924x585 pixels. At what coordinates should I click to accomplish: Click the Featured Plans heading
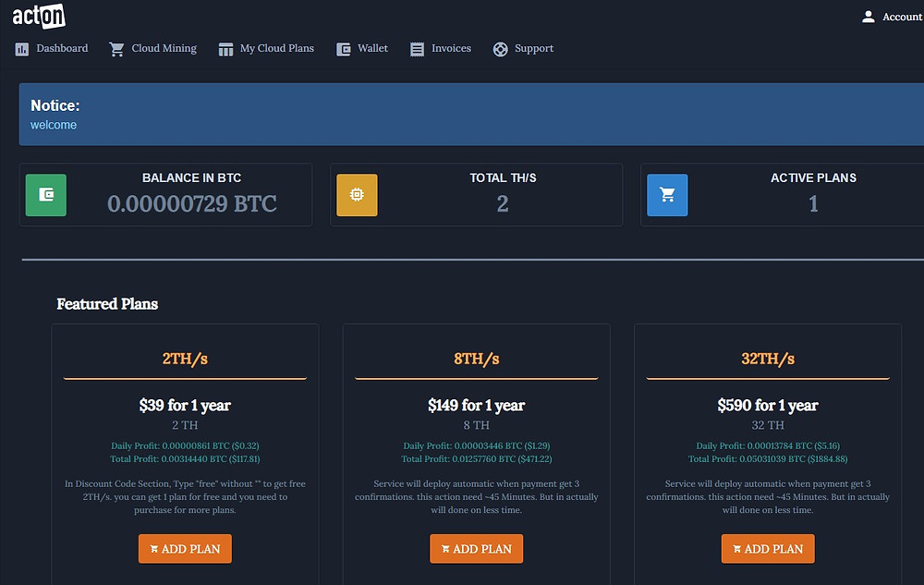107,304
